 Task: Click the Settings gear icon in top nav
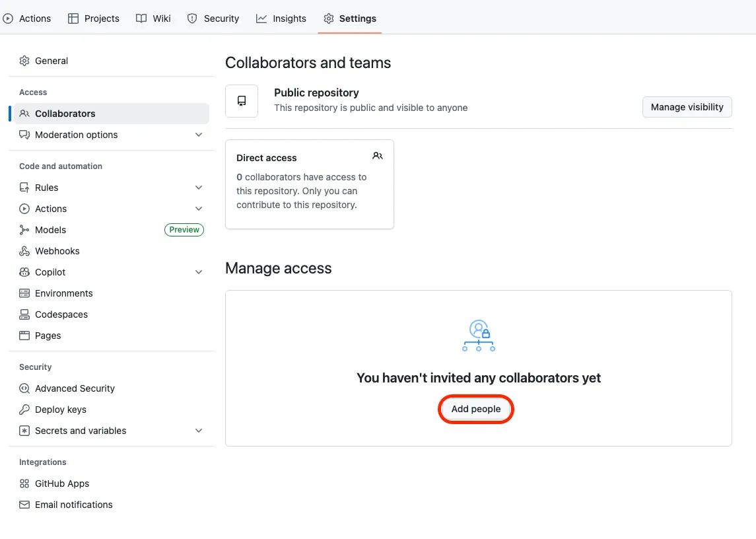point(329,18)
